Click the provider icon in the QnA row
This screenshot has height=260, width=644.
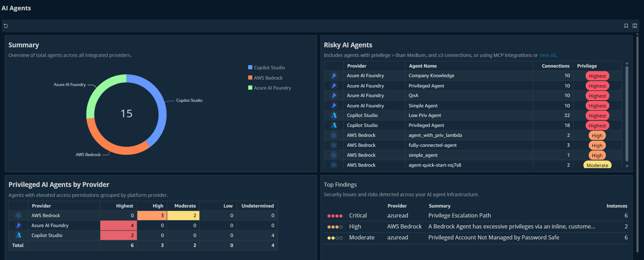(334, 95)
